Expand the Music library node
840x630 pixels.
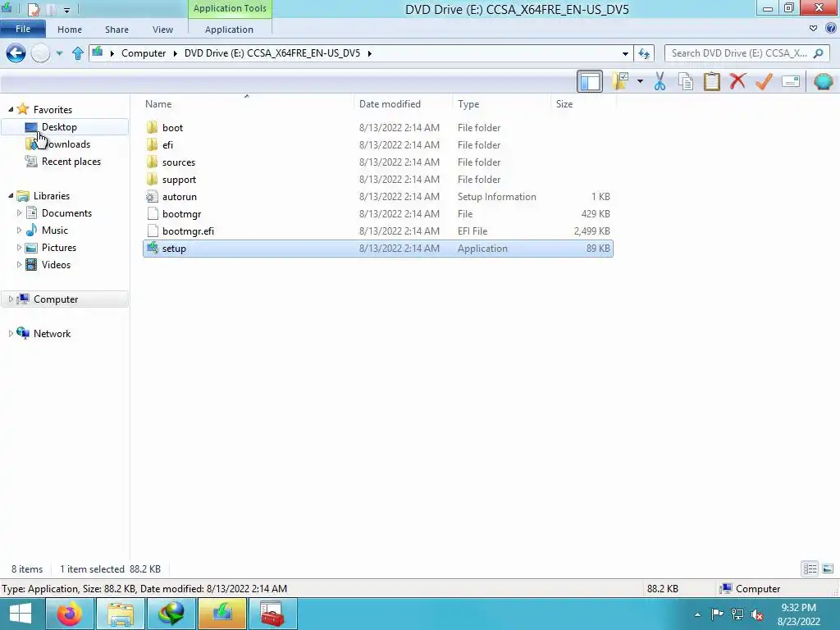click(20, 231)
